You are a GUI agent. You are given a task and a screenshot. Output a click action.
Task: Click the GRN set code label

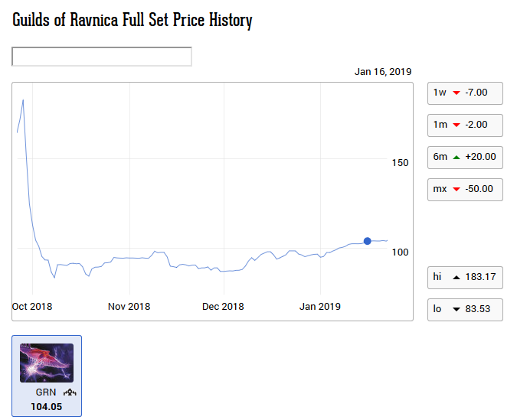(46, 392)
